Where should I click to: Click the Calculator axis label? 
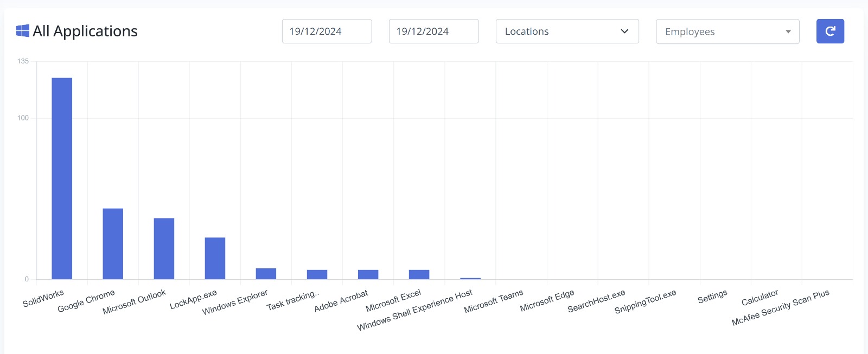(760, 298)
